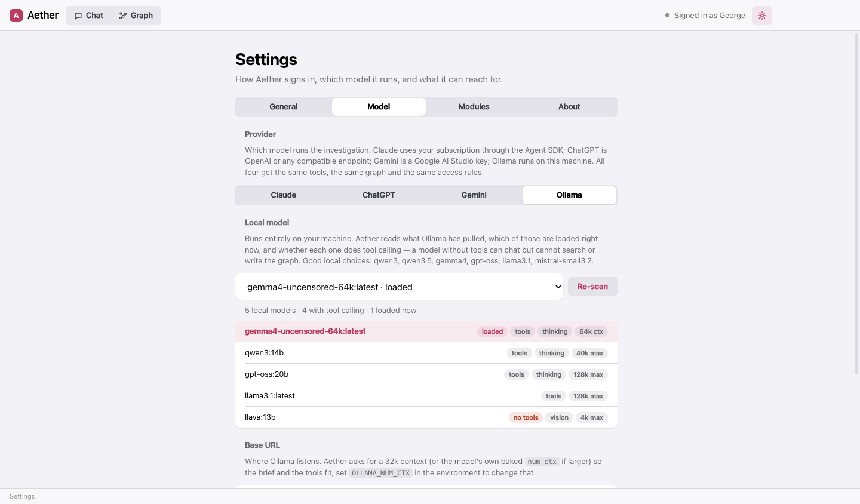Open the Graph view
860x504 pixels.
point(136,16)
